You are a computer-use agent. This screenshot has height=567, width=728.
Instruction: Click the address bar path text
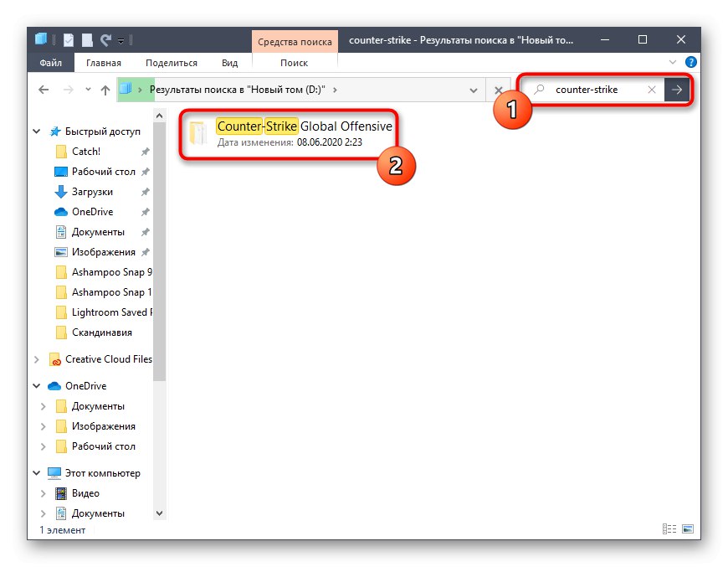coord(238,90)
